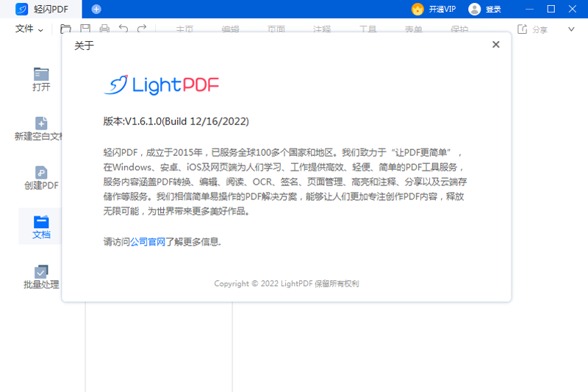Close the 关于 about dialog
The image size is (588, 392).
495,45
